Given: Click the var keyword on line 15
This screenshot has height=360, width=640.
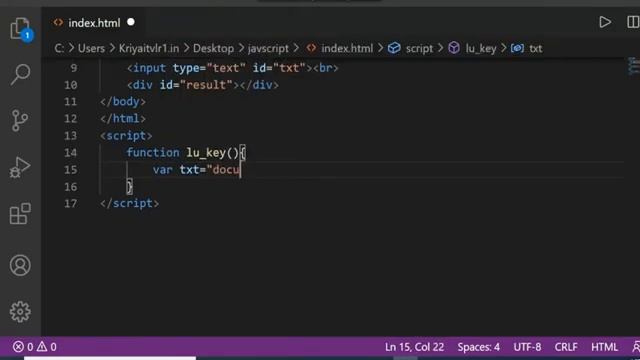Looking at the screenshot, I should (x=162, y=169).
